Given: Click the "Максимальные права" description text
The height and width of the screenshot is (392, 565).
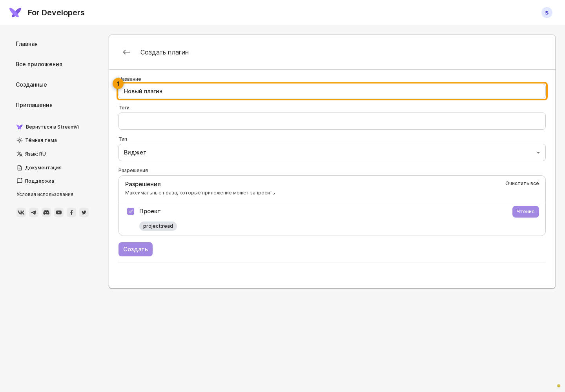Looking at the screenshot, I should pos(200,193).
